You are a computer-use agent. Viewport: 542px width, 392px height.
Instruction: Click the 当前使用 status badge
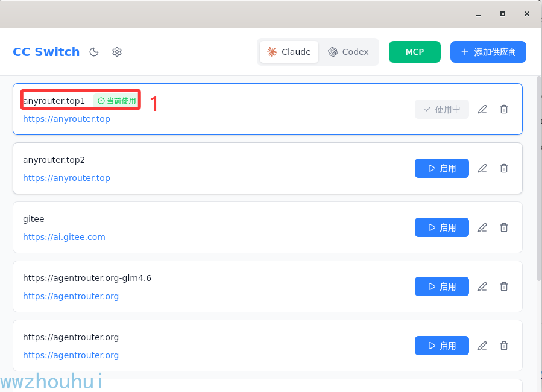pos(116,101)
